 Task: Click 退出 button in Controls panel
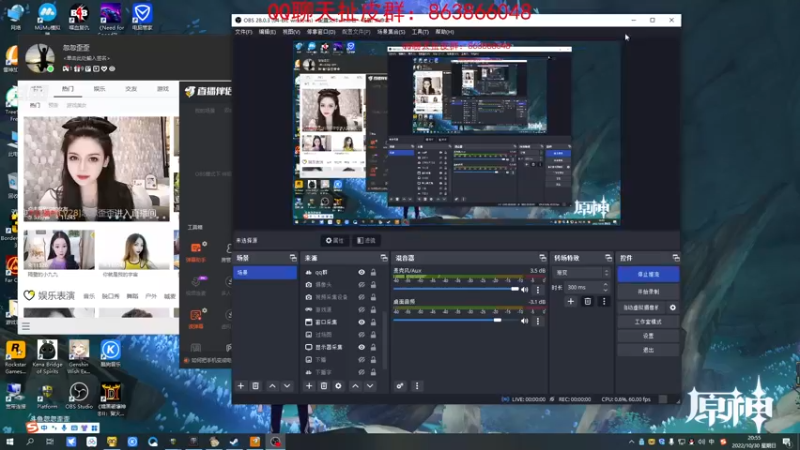point(648,350)
